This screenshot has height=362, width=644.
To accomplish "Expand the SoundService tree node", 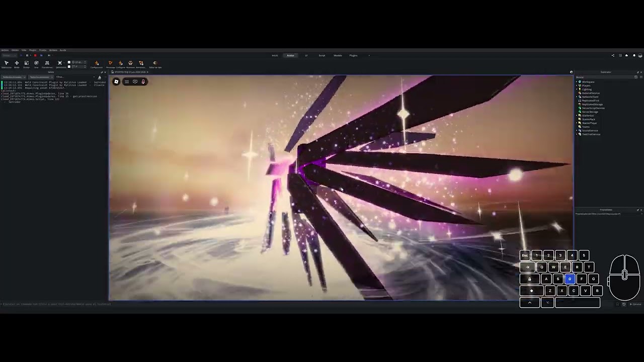I will coord(577,131).
